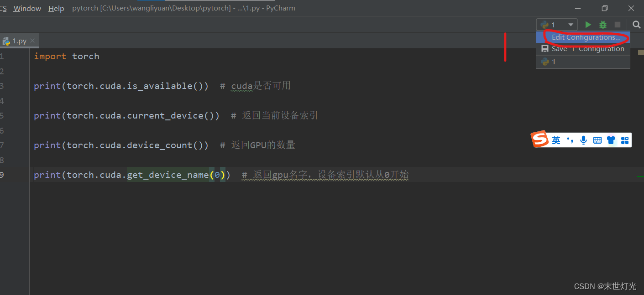Choose Save '1' Configuration option

587,49
